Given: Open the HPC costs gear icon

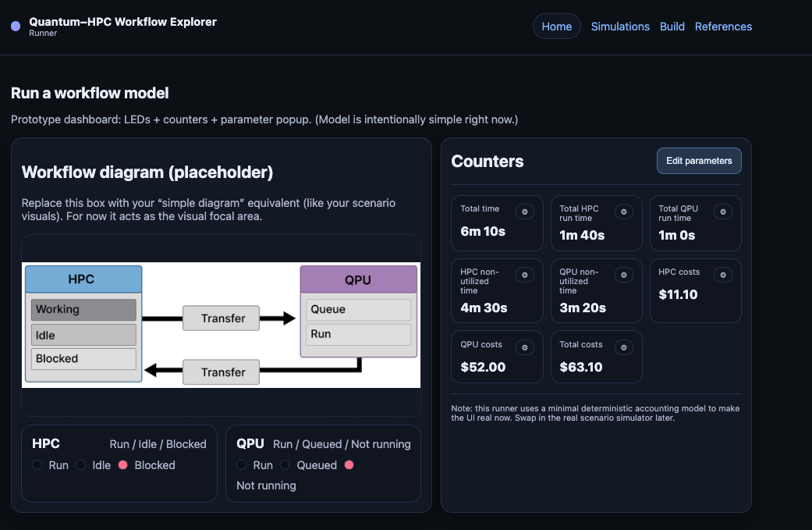Looking at the screenshot, I should [723, 275].
